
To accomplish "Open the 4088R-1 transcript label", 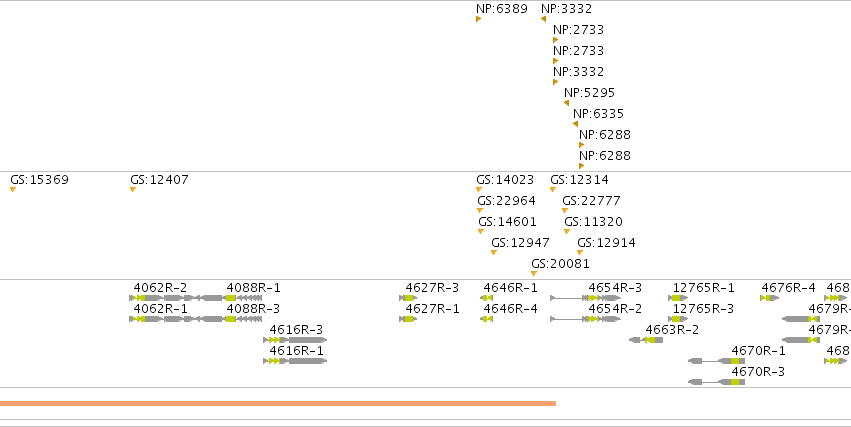I will click(x=253, y=288).
